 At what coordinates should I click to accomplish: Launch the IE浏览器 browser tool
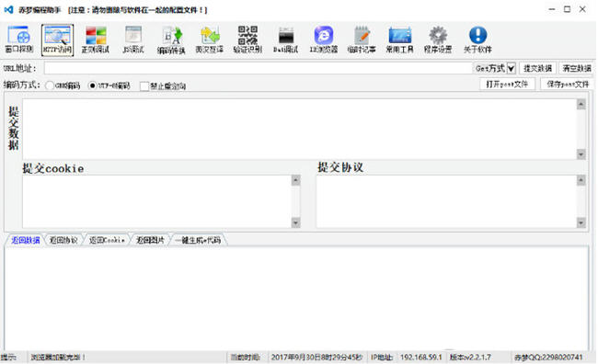(x=324, y=40)
